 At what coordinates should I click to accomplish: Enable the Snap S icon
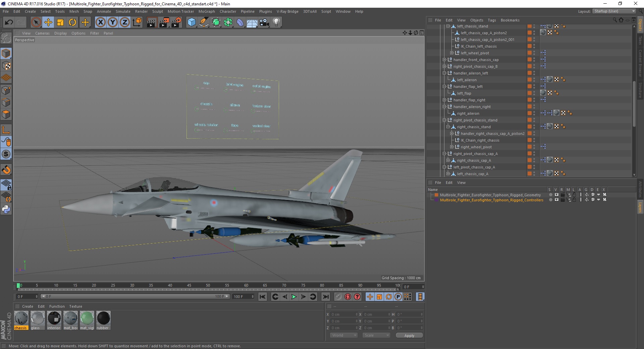point(6,154)
